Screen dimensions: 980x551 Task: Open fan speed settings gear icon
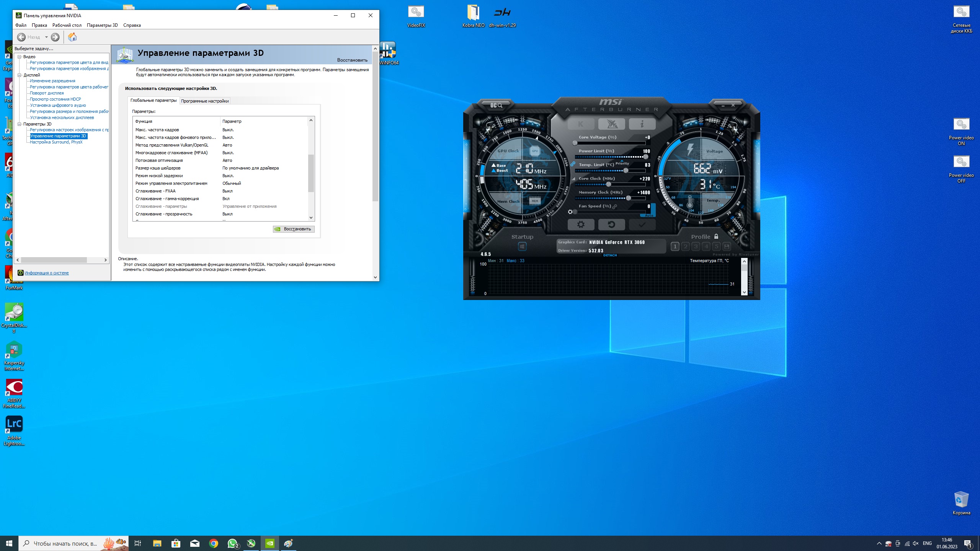(570, 212)
